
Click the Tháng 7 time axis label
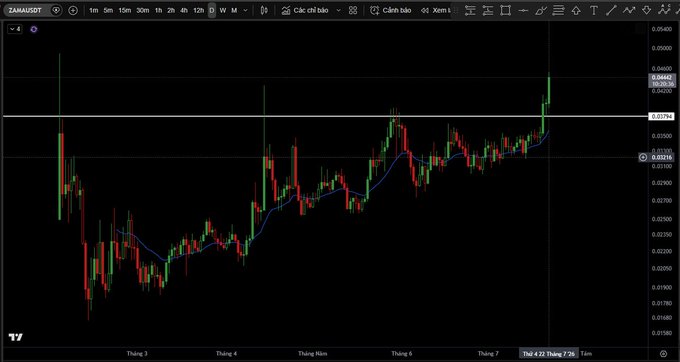point(488,354)
